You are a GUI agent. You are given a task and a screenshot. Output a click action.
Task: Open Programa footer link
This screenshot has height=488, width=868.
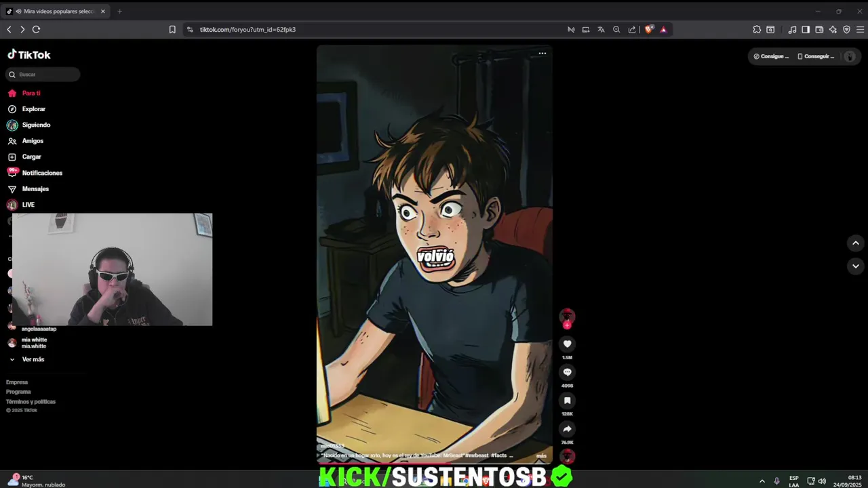coord(18,392)
